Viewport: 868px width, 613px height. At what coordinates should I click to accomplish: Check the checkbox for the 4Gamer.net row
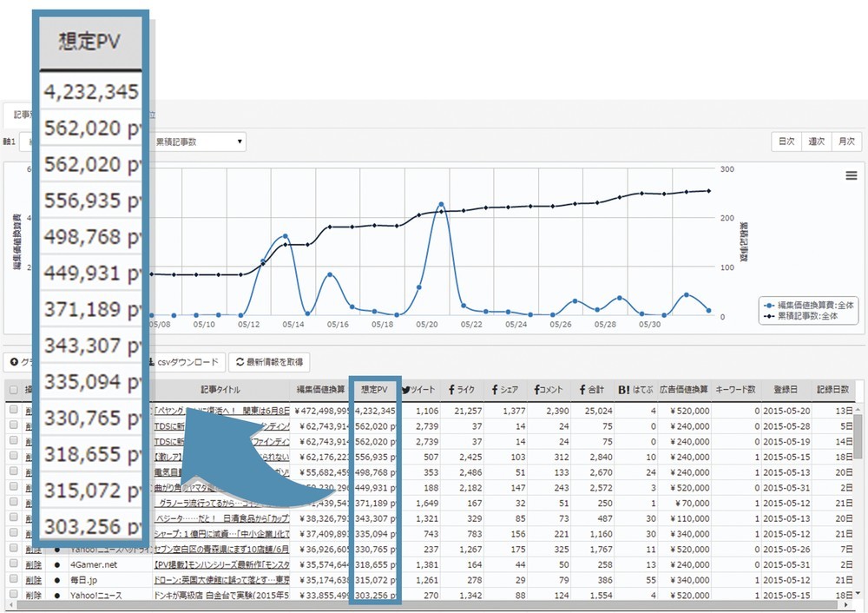12,564
